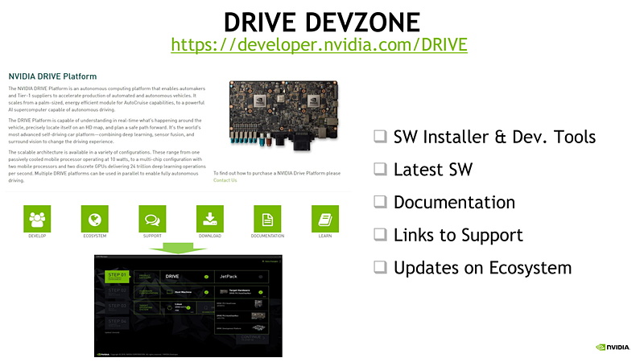Viewport: 644px width, 362px height.
Task: Click the DOWNLOAD label under icon
Action: [210, 236]
